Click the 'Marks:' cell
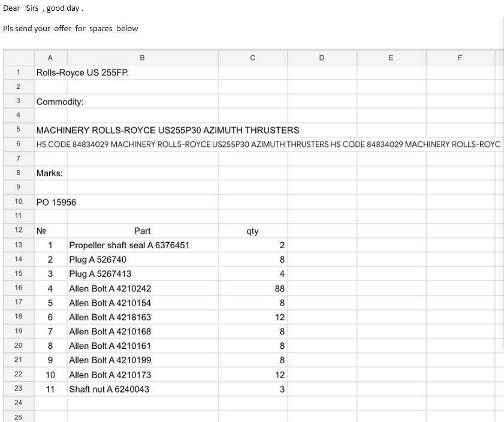Screen dimensions: 504x422 click(x=50, y=173)
